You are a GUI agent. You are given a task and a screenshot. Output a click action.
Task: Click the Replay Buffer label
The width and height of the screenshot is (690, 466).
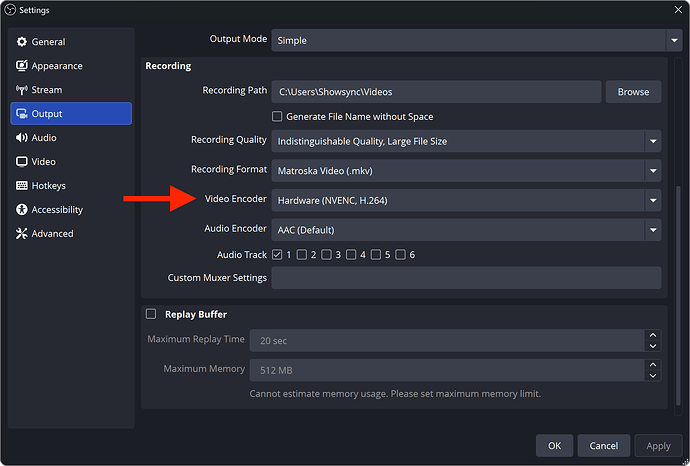pos(196,314)
